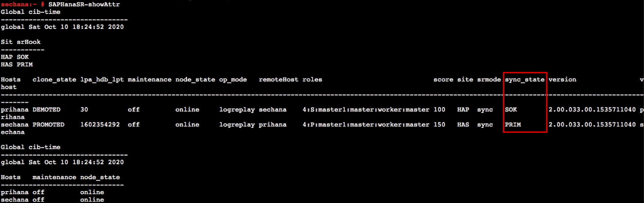Select the PROMOTED clone state value
The image size is (644, 203).
pyautogui.click(x=48, y=124)
